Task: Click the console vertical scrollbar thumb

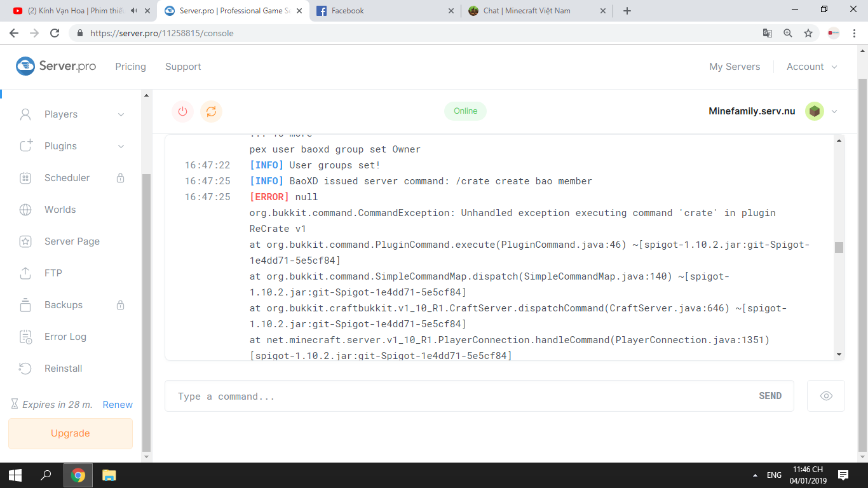Action: (x=839, y=247)
